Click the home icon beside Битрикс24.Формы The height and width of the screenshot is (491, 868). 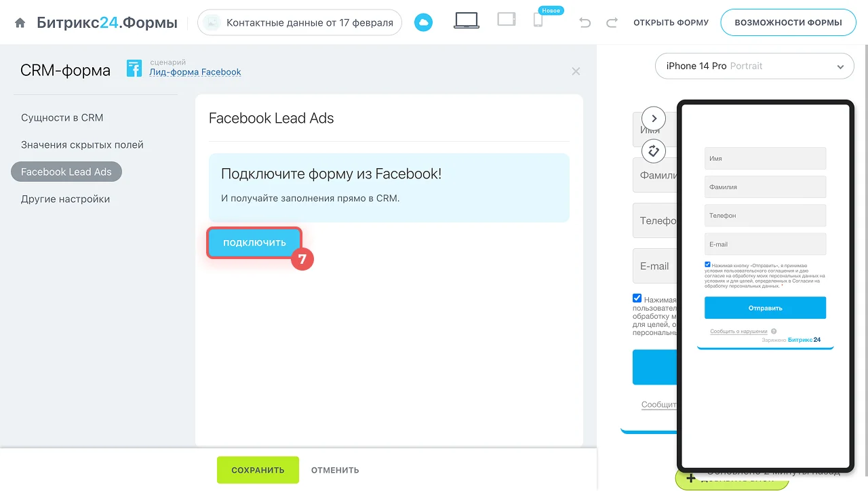(x=20, y=23)
